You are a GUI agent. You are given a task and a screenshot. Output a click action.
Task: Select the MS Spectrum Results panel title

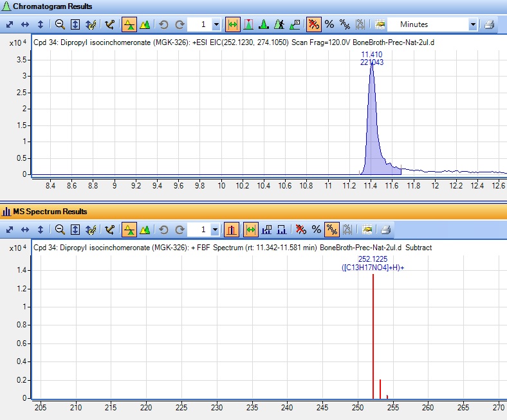[50, 211]
